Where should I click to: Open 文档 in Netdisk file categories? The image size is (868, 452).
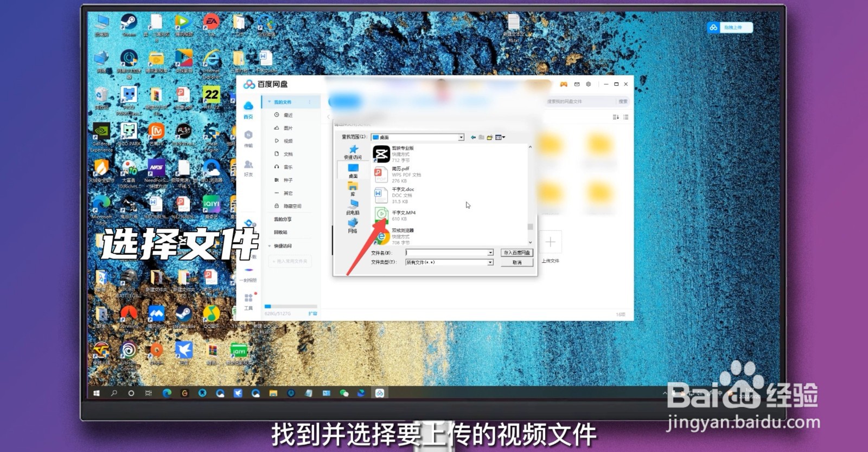click(284, 154)
